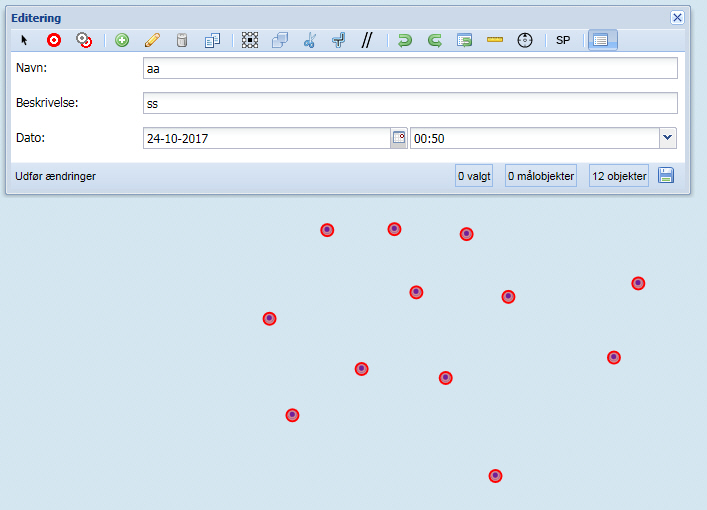Save changes with the floppy disk icon
The height and width of the screenshot is (510, 707).
(666, 175)
